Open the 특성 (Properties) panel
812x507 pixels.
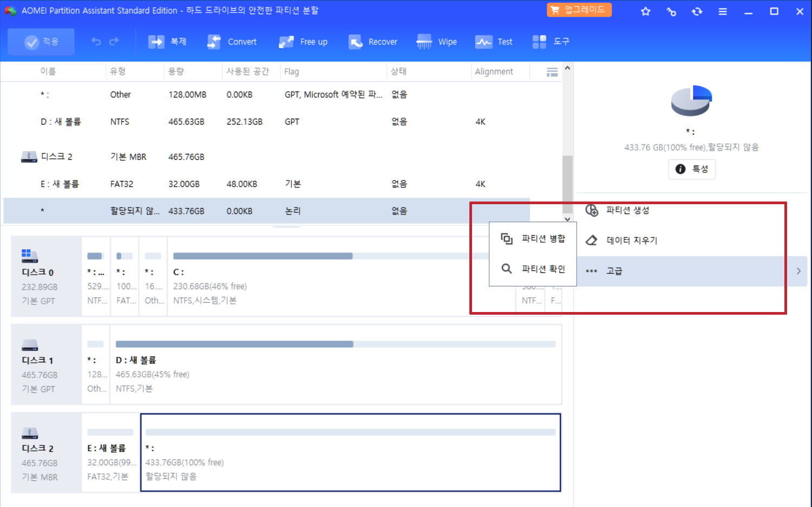[691, 168]
